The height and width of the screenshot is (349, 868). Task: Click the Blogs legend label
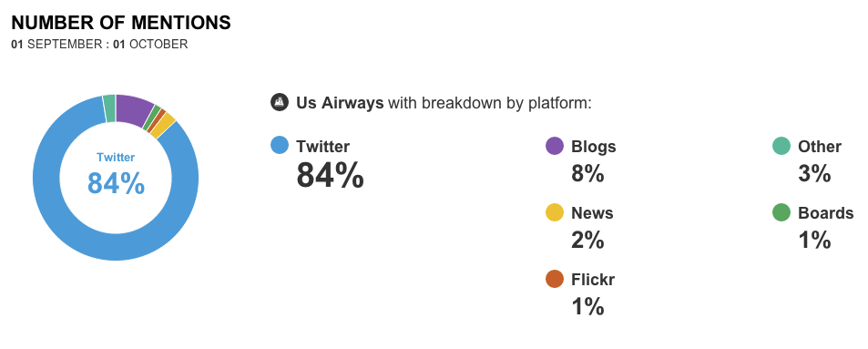(x=594, y=146)
